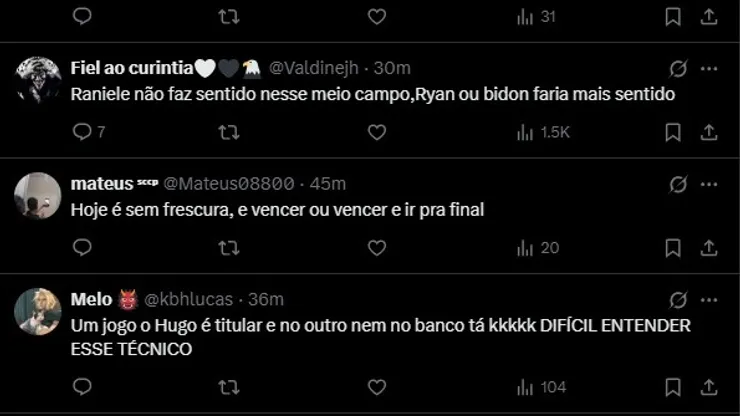Click Melo's profile avatar
Screen dimensions: 740x416
coord(38,312)
